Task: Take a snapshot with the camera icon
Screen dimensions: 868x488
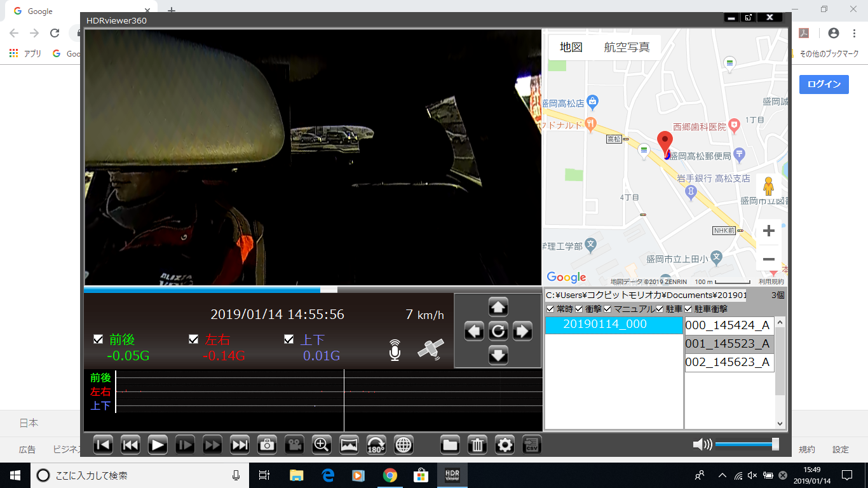Action: 267,444
